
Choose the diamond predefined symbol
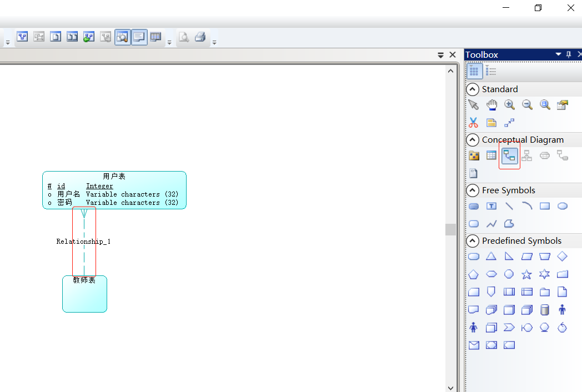(x=563, y=256)
